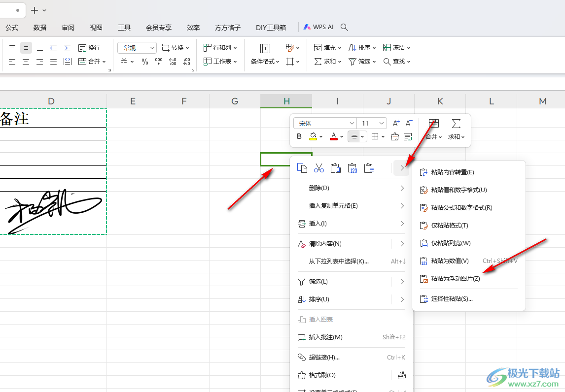Select 选择性粘贴(S)... menu item
This screenshot has height=392, width=565.
tap(468, 299)
